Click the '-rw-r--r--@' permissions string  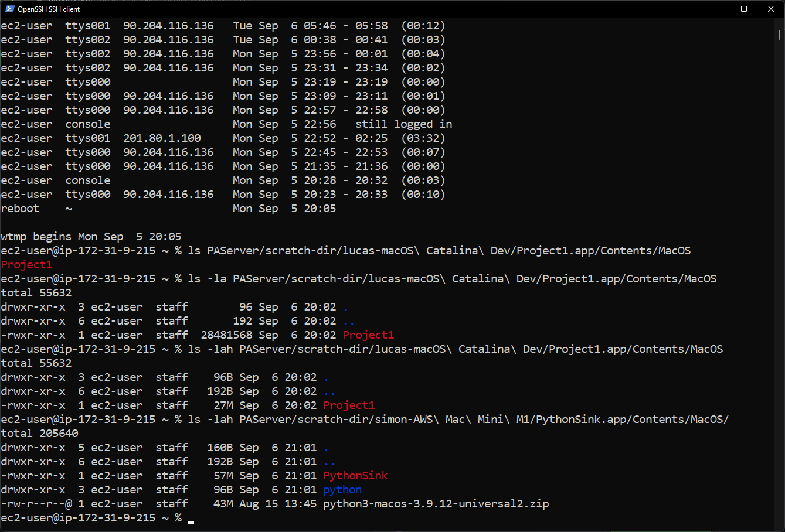(36, 504)
